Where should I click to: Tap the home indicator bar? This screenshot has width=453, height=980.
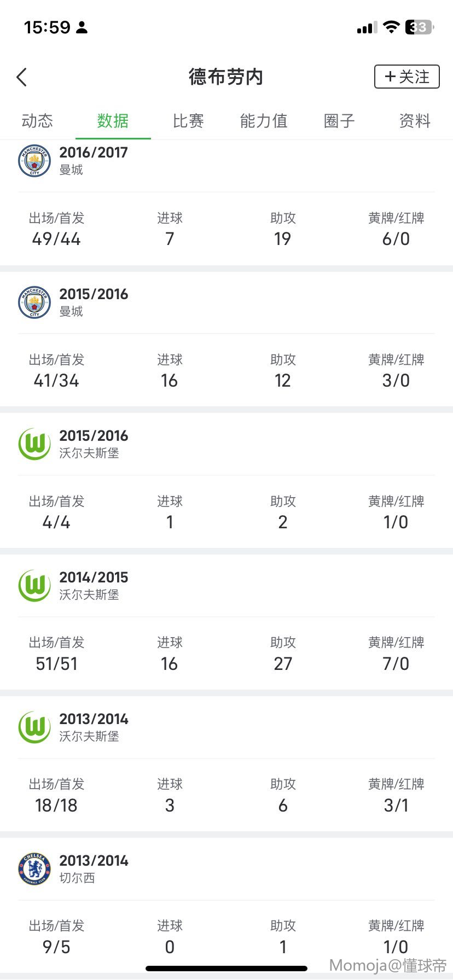226,969
